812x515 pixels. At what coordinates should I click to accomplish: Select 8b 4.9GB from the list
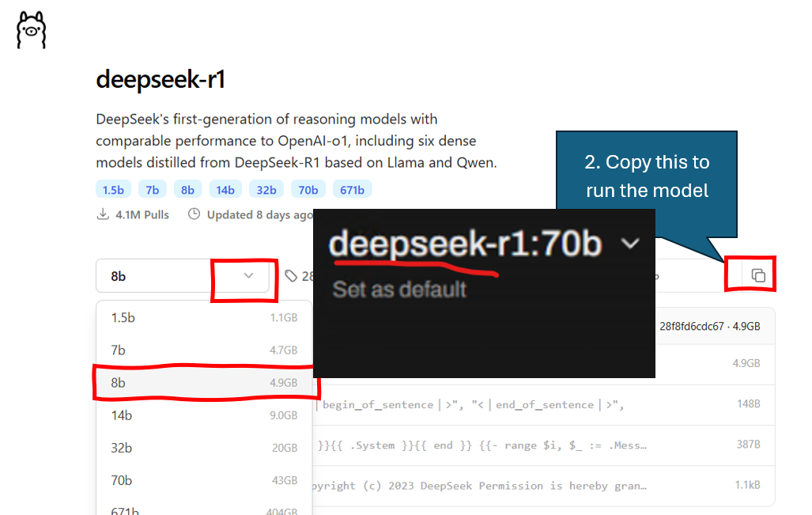click(x=204, y=383)
